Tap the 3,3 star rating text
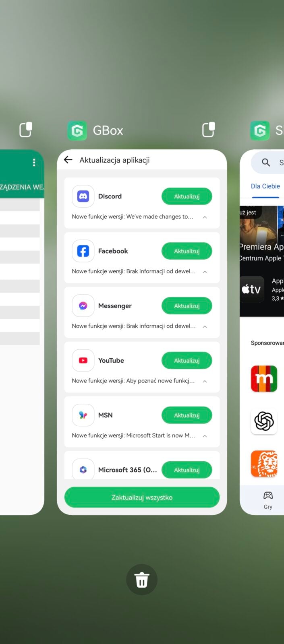 click(x=278, y=298)
